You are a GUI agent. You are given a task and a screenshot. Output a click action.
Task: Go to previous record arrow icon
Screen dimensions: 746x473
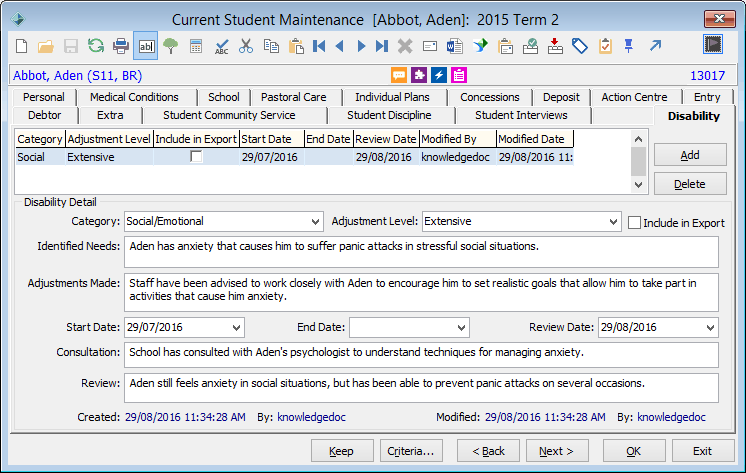coord(340,46)
